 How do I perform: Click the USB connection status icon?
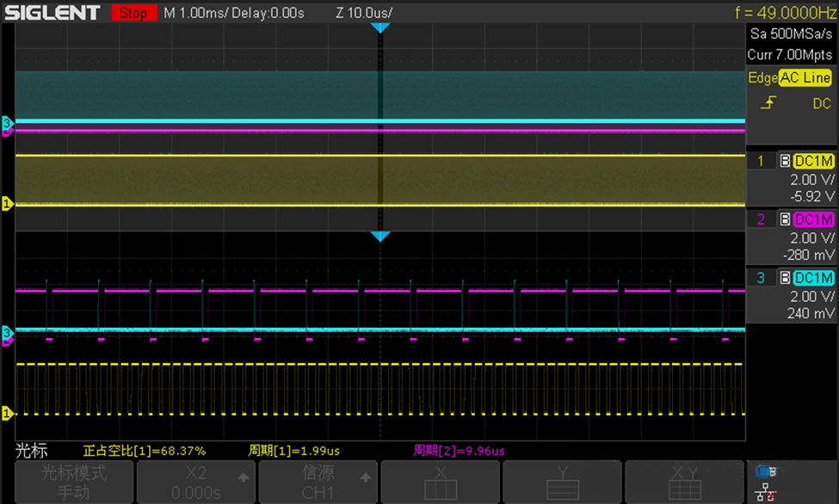coord(763,470)
